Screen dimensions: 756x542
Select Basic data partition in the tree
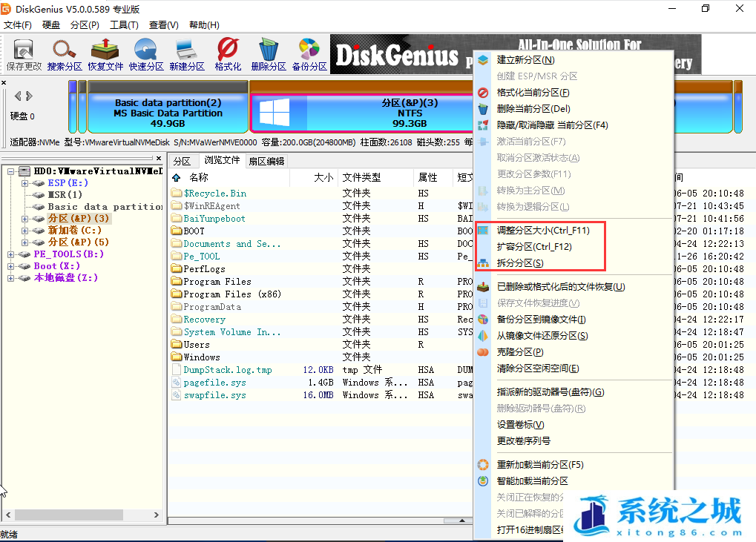105,207
